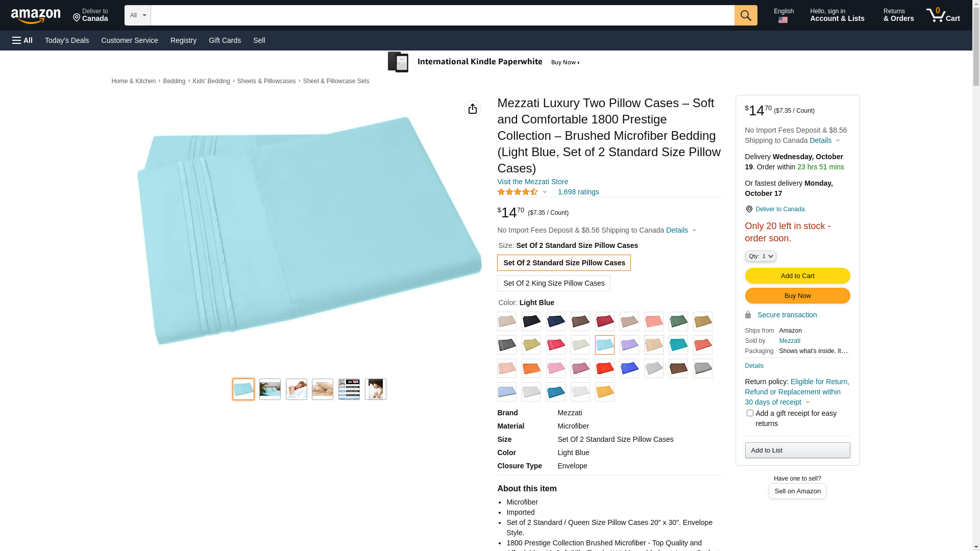
Task: Select Set Of 2 Standard Size Pillow Cases
Action: [x=564, y=263]
